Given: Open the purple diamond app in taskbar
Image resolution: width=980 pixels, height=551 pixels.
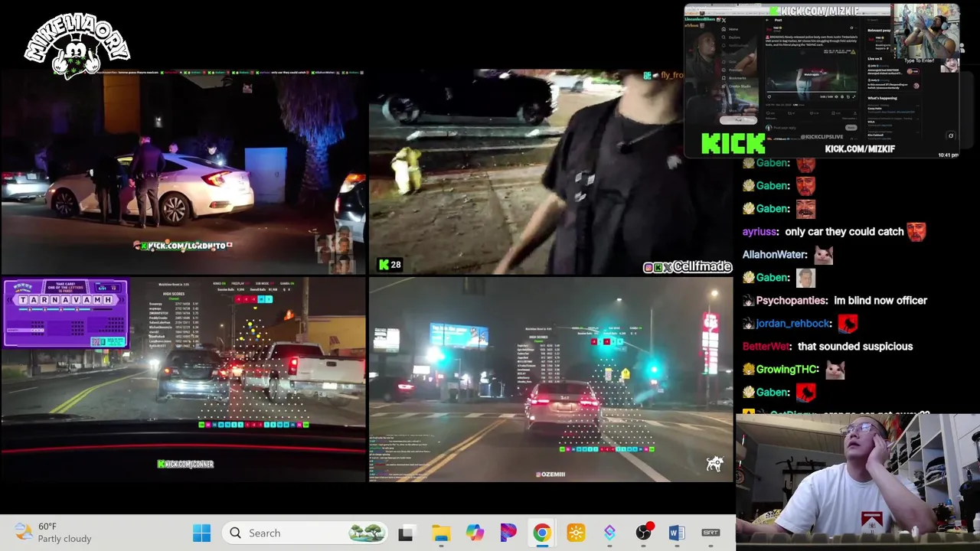Looking at the screenshot, I should pyautogui.click(x=609, y=533).
